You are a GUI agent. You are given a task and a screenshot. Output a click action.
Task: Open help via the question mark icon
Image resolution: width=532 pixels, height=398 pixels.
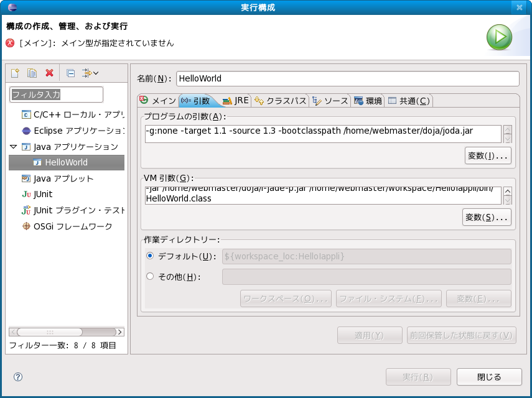tap(18, 377)
